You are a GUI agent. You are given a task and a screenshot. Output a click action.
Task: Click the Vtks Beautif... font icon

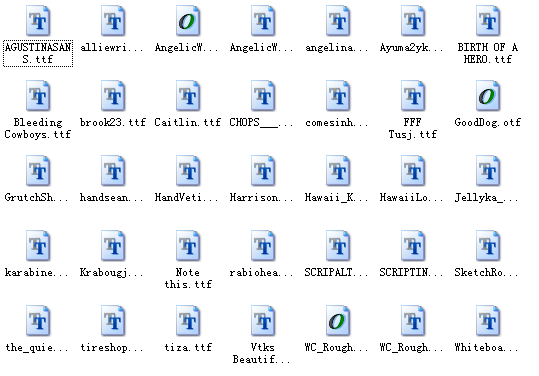[x=263, y=320]
